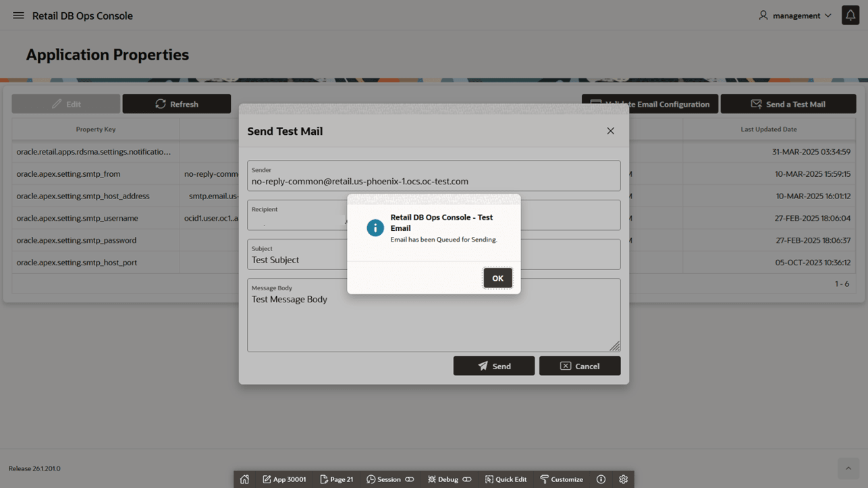Click the Send button in dialog

click(494, 366)
